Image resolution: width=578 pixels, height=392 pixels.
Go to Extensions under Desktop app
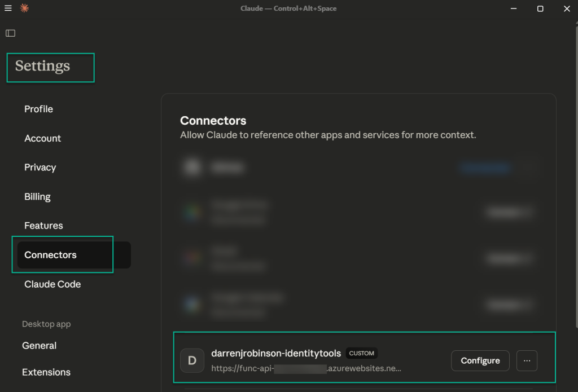click(x=46, y=372)
